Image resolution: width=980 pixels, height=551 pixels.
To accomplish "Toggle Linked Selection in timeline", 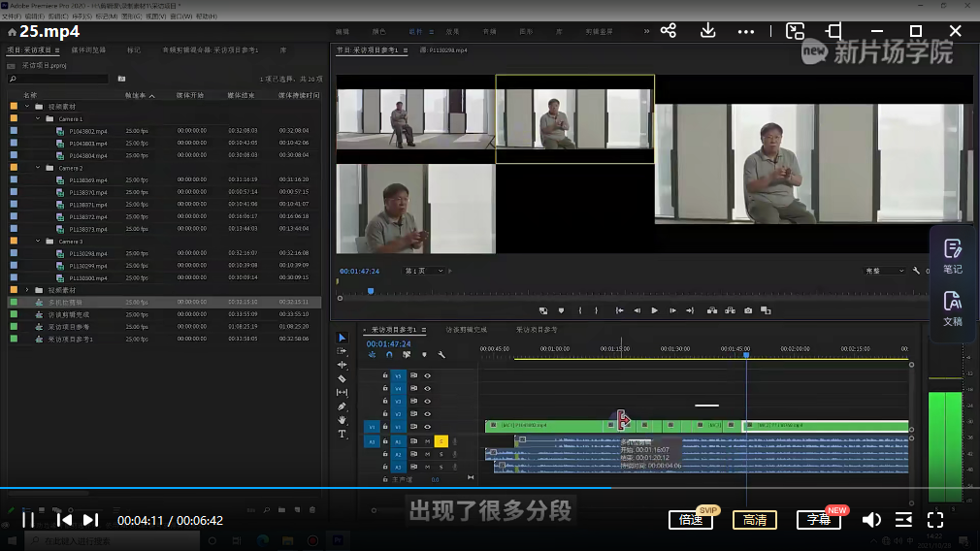I will click(407, 355).
